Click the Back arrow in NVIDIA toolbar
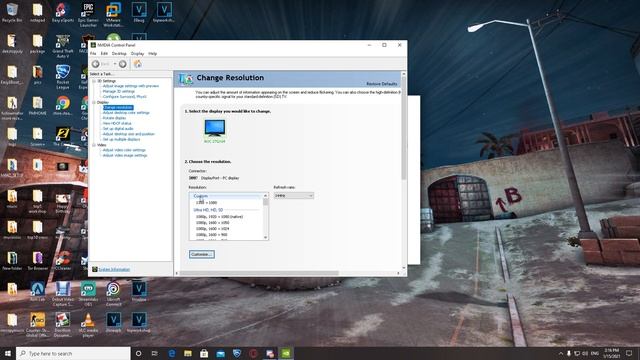Screen dimensions: 640x360 pos(96,64)
